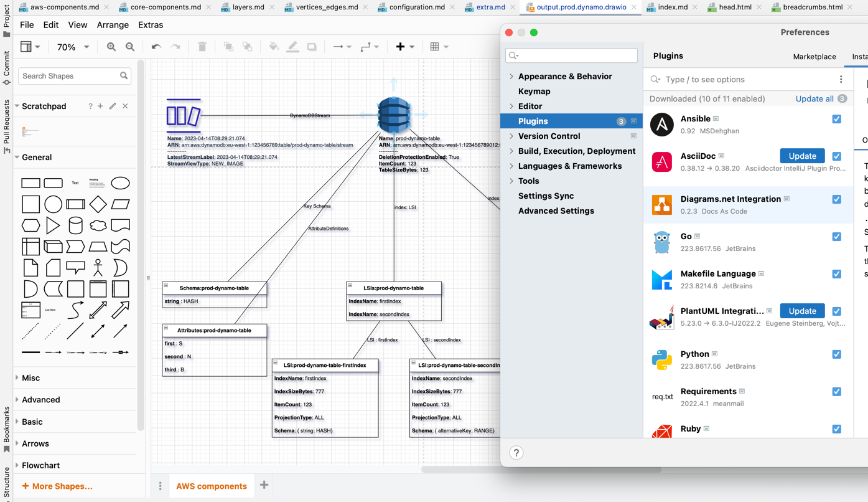This screenshot has width=868, height=502.
Task: Open the Extras menu
Action: [x=151, y=25]
